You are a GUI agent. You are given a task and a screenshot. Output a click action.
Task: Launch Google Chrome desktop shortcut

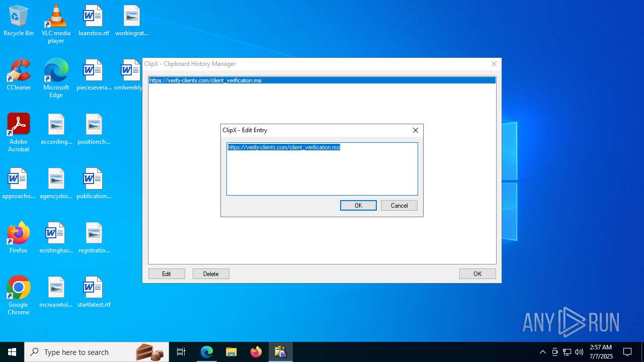(19, 296)
